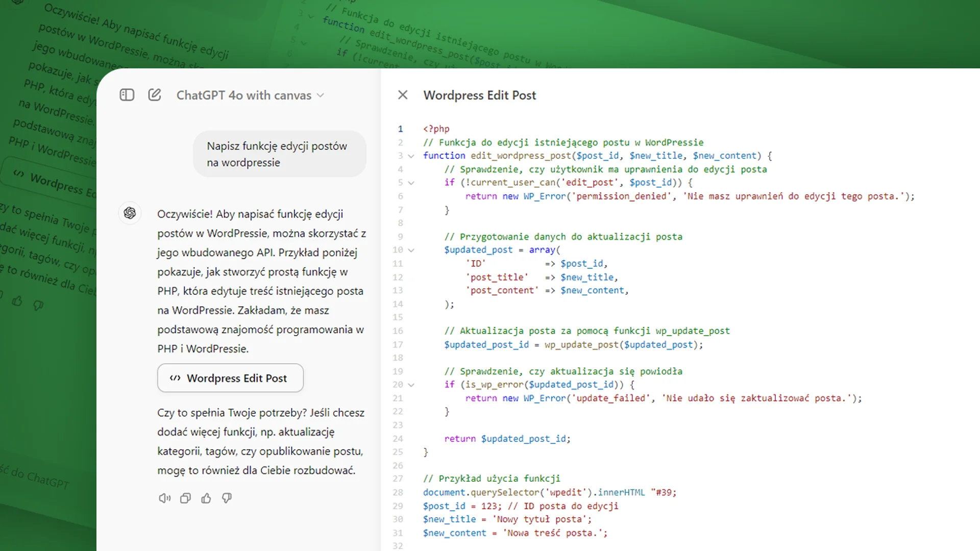
Task: Open the Wordpress Edit Post canvas button
Action: click(x=230, y=378)
